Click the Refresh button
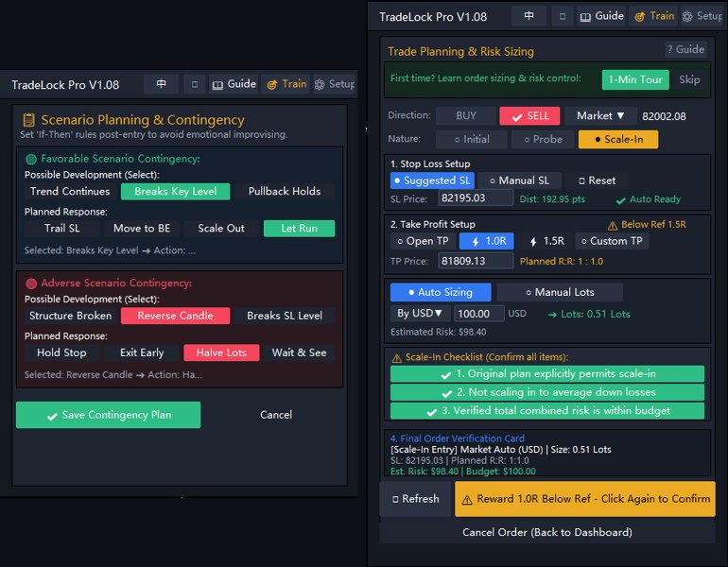Image resolution: width=728 pixels, height=567 pixels. [416, 499]
